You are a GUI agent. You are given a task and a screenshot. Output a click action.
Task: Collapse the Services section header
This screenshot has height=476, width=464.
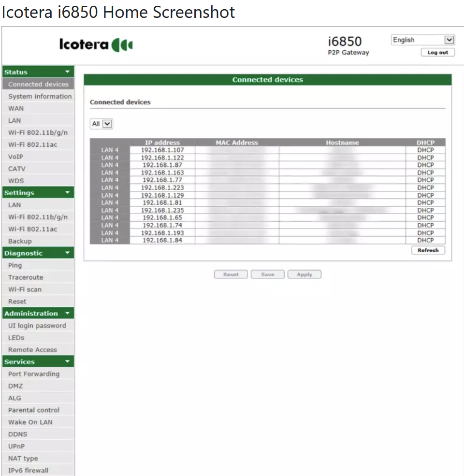point(38,361)
